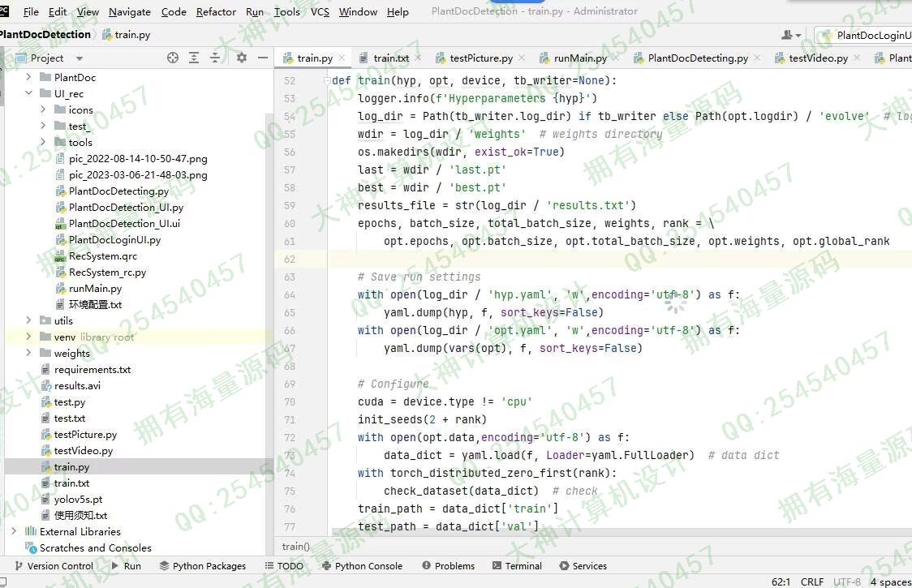
Task: Switch to the train.txt editor tab
Action: 391,58
